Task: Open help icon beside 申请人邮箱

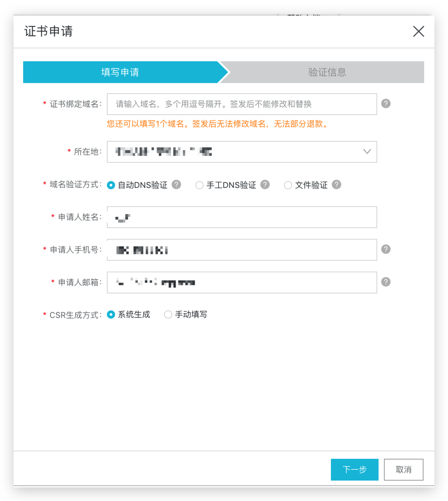Action: (x=386, y=282)
